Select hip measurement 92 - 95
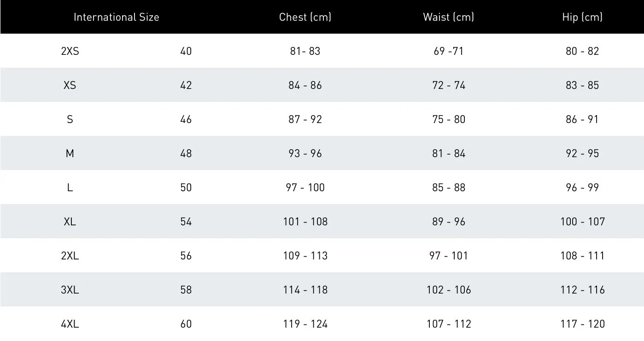 [582, 153]
